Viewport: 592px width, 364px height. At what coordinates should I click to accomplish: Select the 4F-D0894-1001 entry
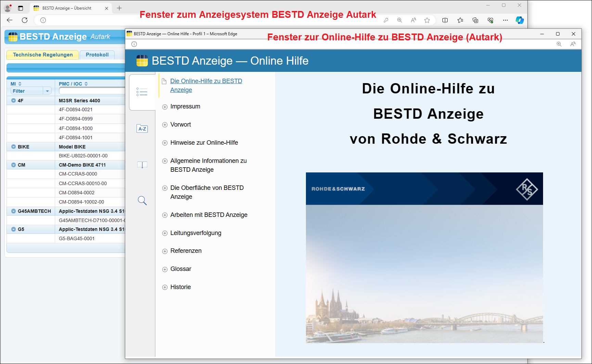tap(76, 138)
